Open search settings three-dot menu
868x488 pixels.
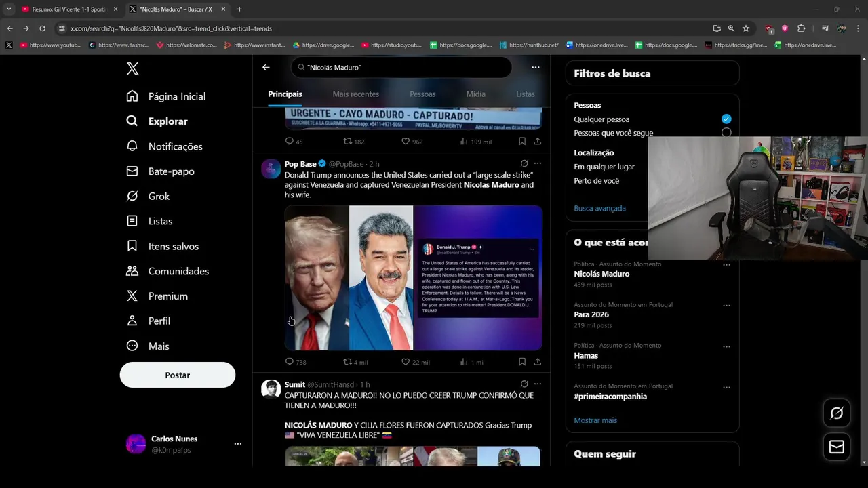[x=536, y=67]
